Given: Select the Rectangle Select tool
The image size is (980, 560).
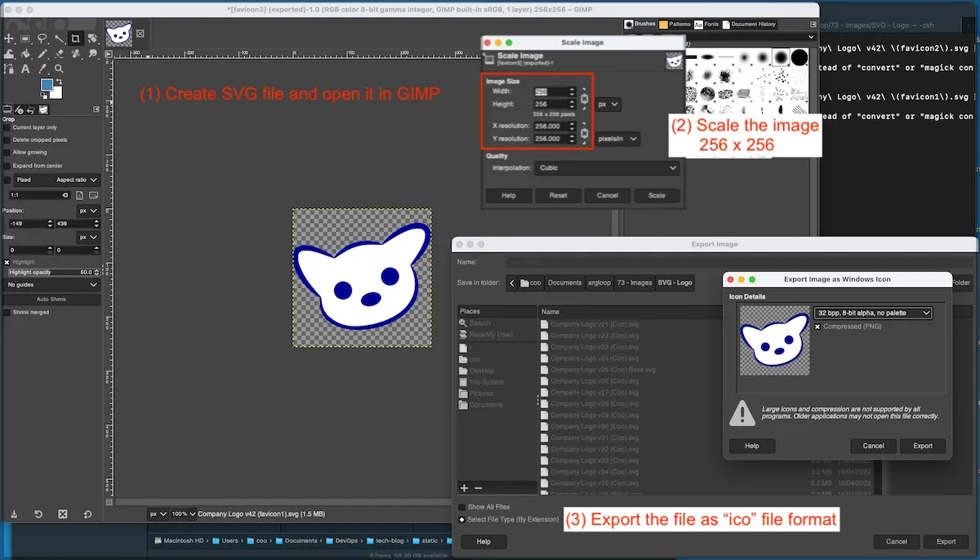Looking at the screenshot, I should coord(25,38).
